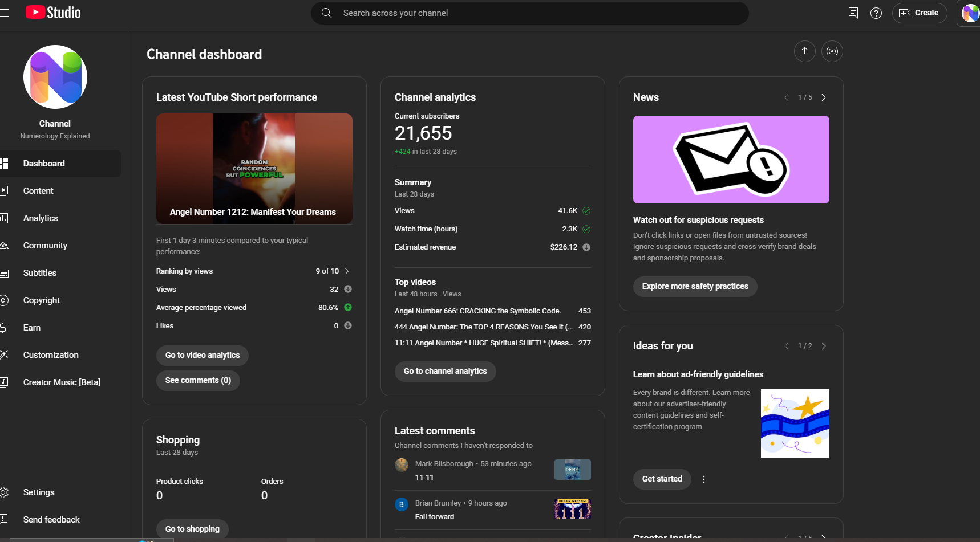Screen dimensions: 980x542
Task: Click the Go live broadcast icon
Action: click(x=832, y=51)
